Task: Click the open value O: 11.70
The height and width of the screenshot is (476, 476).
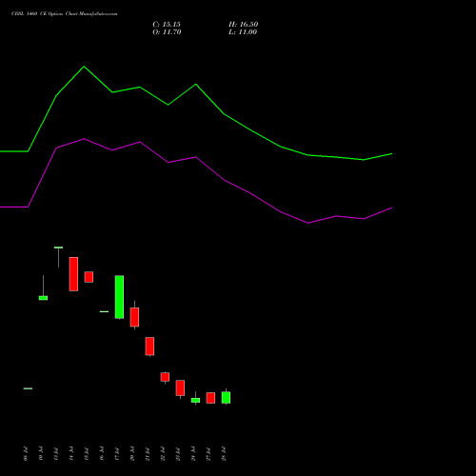Action: pos(167,32)
